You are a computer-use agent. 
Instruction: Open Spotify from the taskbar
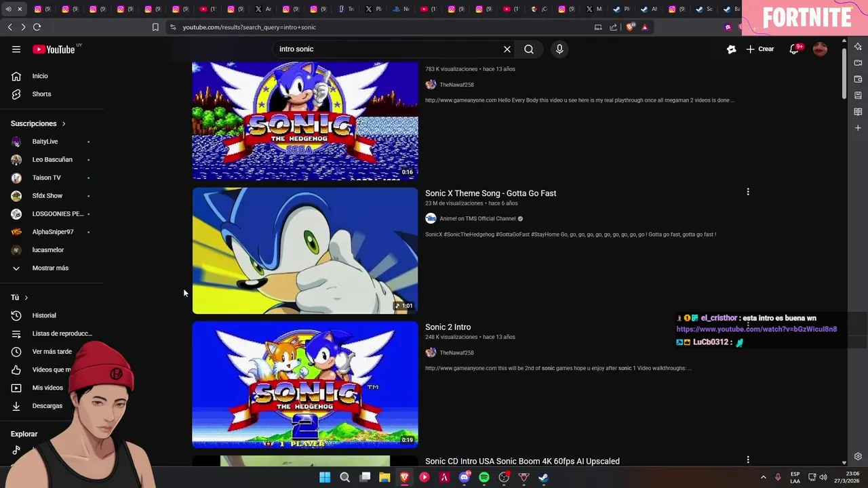484,477
